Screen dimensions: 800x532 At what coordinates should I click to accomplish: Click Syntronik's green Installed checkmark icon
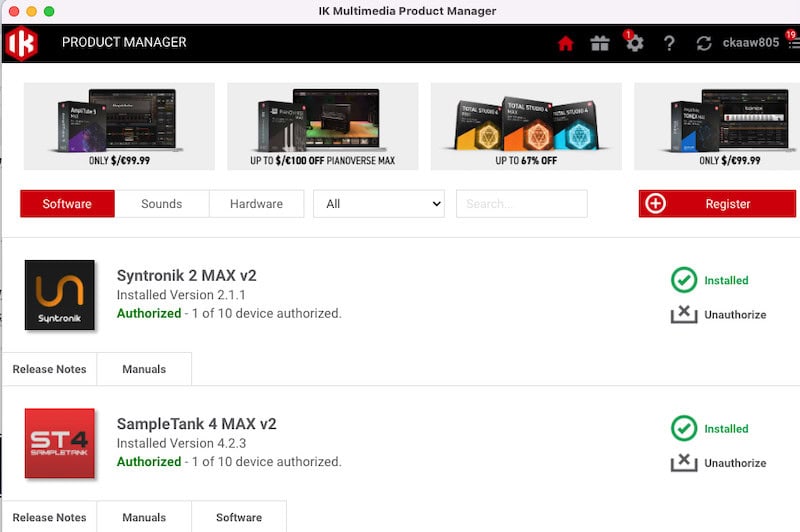click(x=684, y=280)
